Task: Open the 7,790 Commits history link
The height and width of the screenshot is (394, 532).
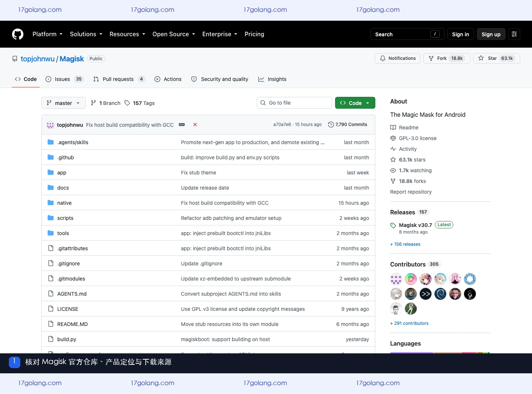Action: pos(348,125)
